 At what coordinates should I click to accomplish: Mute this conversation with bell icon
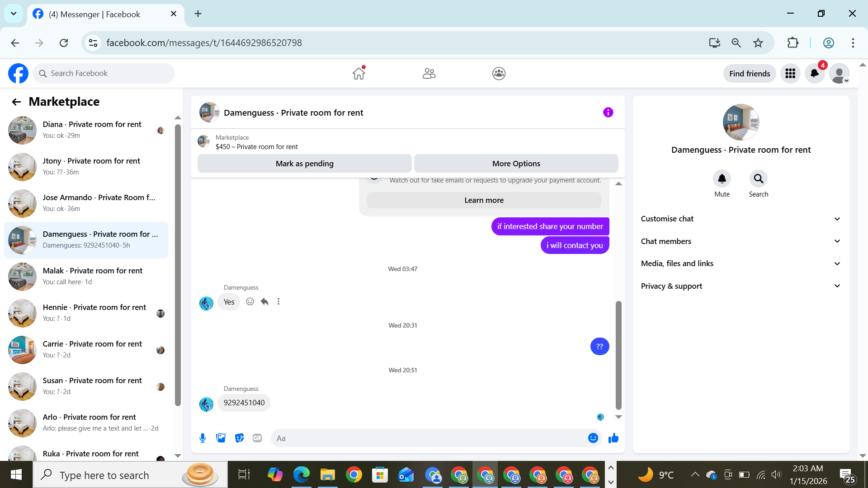(722, 179)
